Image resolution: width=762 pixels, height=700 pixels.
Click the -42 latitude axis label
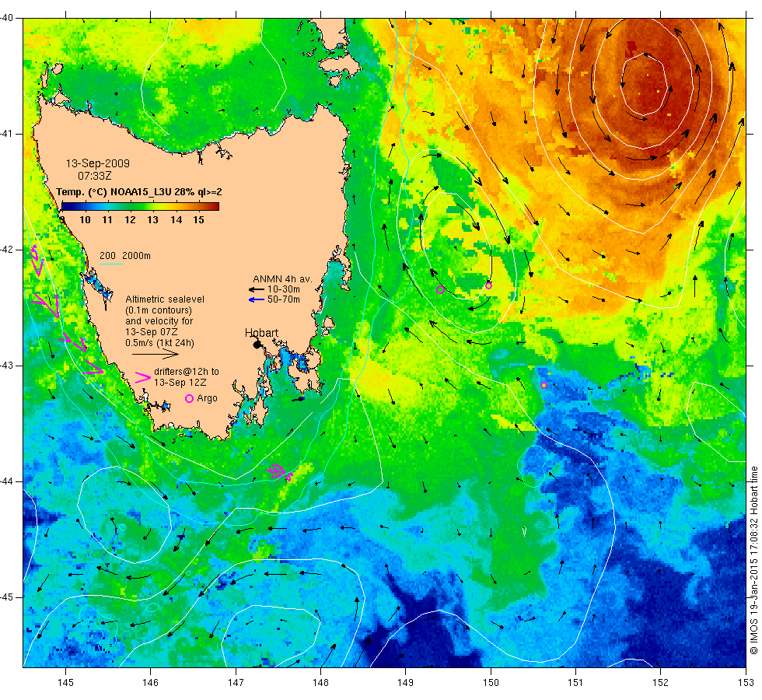[x=7, y=250]
